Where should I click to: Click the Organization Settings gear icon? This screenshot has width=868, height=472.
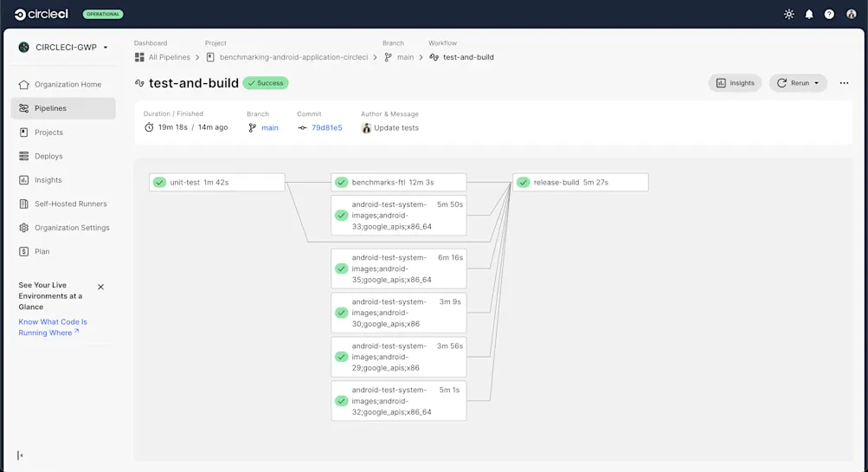(x=24, y=228)
